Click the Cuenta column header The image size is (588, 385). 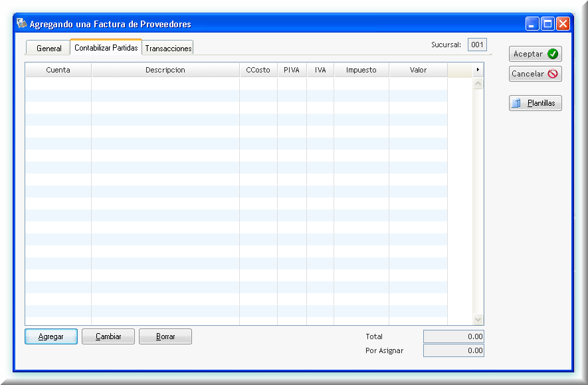coord(58,70)
